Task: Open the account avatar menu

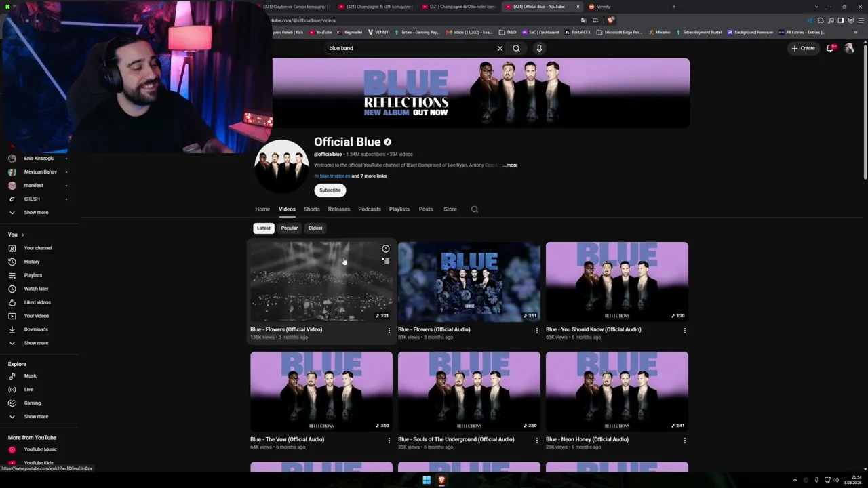Action: point(849,48)
